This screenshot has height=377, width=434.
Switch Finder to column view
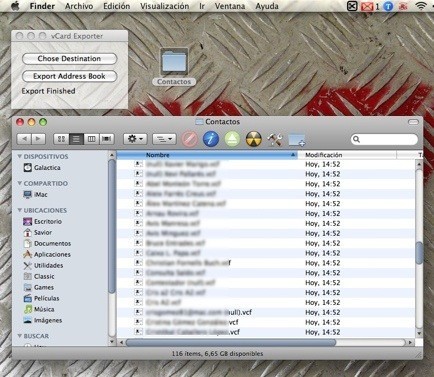91,139
